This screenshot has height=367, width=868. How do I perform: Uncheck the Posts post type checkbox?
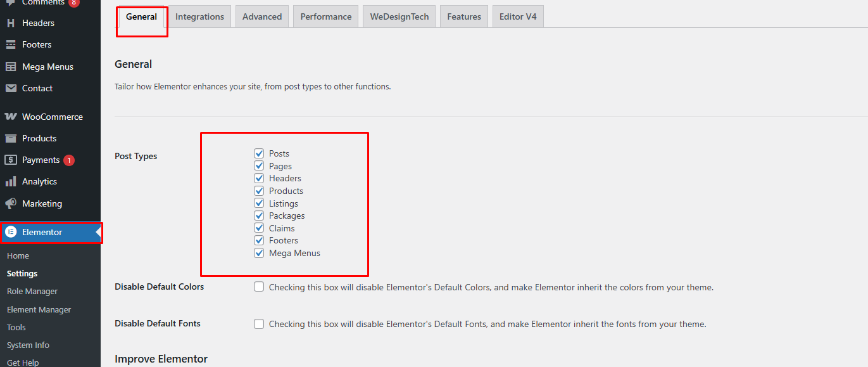pos(259,153)
